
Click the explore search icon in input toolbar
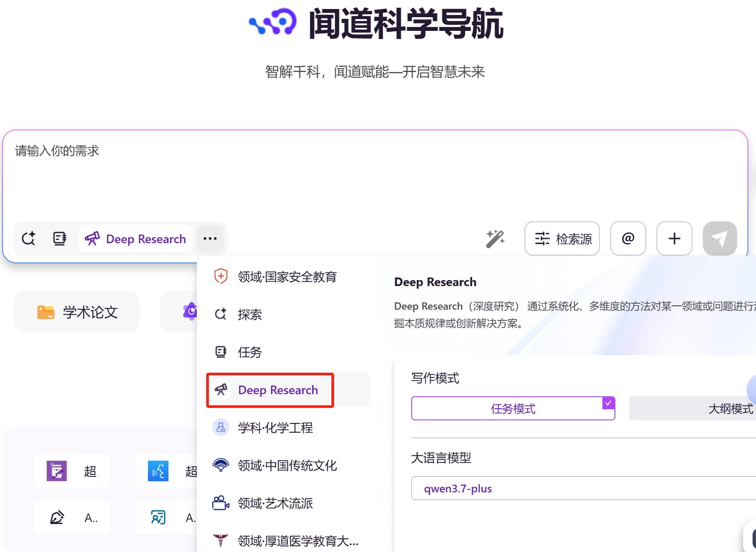(x=29, y=238)
